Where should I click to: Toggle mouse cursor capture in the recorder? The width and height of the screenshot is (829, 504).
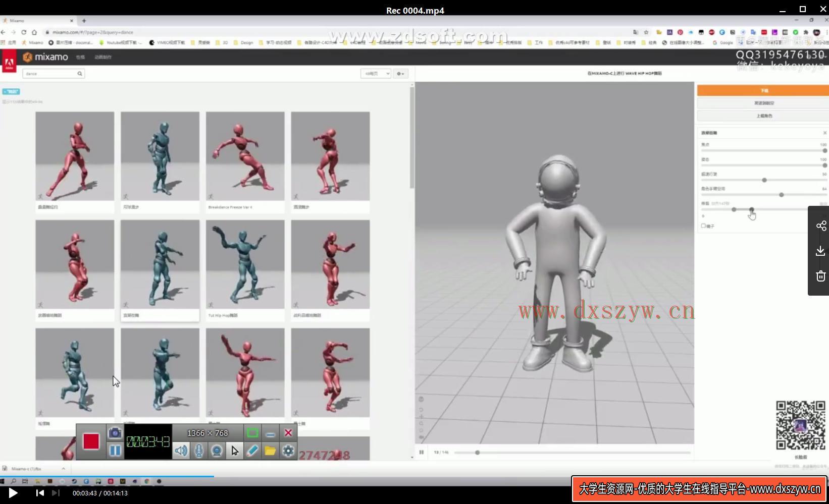[x=235, y=451]
